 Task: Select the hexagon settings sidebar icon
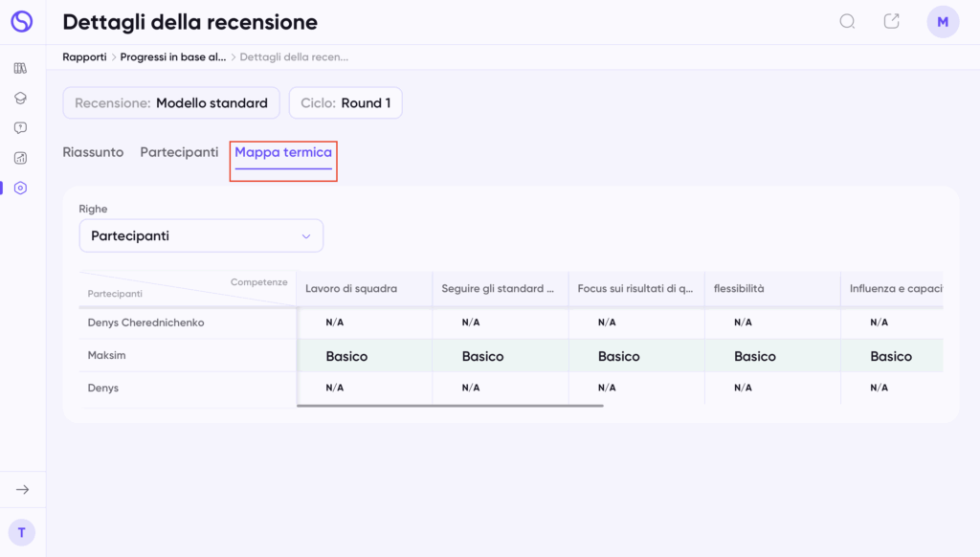click(x=21, y=189)
